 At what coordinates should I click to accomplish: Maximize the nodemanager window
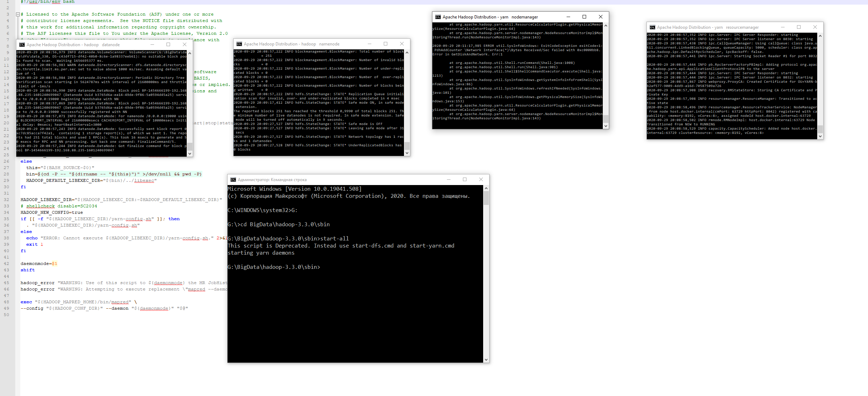584,17
